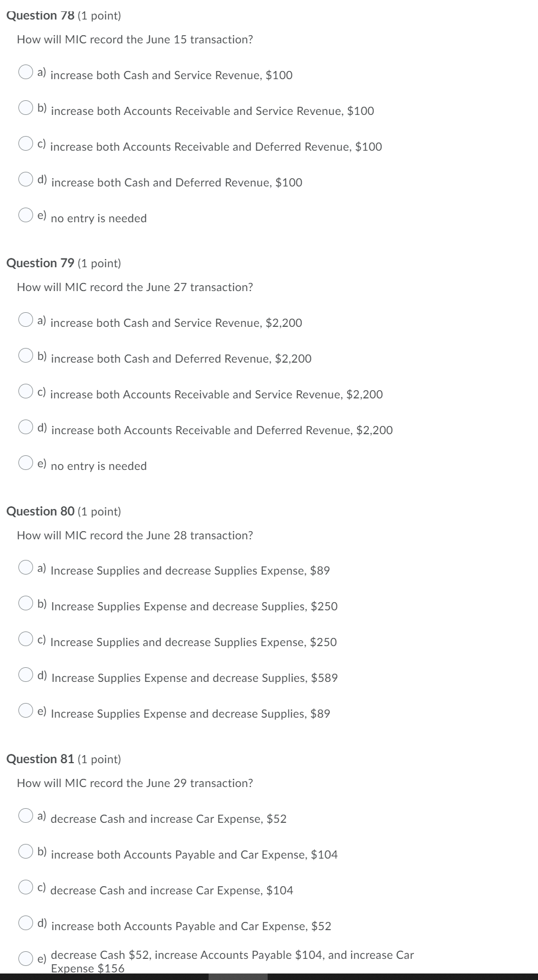Select Q80 option a: decrease Supplies Expense $89
This screenshot has height=980, width=538.
point(26,568)
